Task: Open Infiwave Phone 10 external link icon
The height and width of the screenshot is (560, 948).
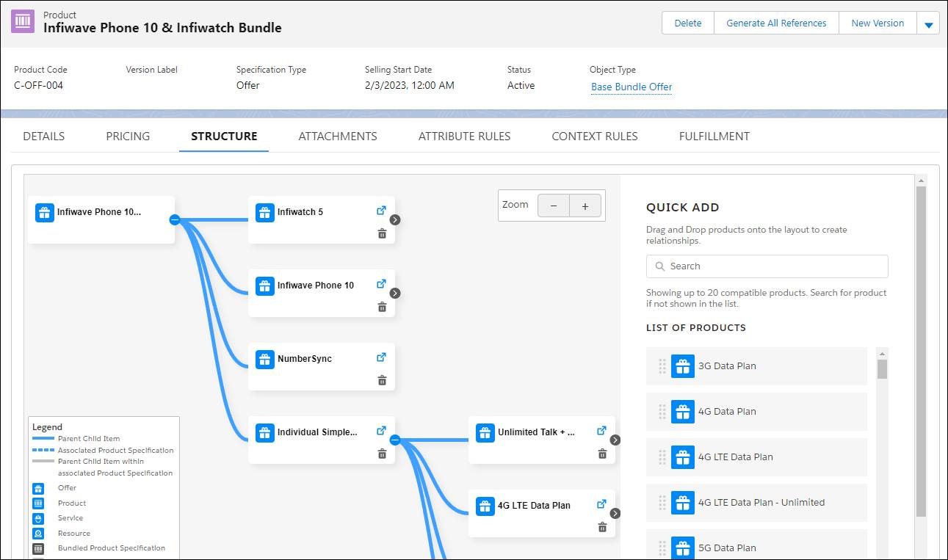Action: [381, 284]
